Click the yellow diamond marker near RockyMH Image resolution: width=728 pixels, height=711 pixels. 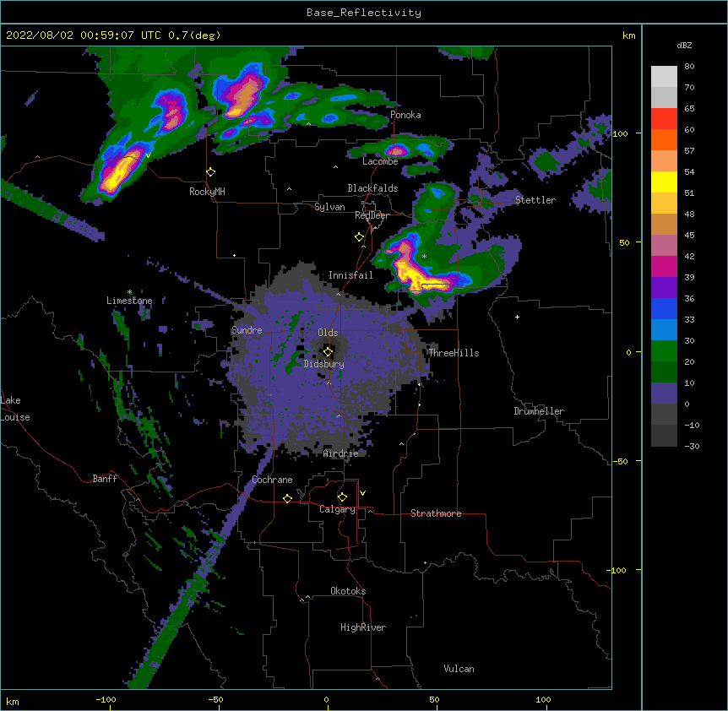pos(211,171)
